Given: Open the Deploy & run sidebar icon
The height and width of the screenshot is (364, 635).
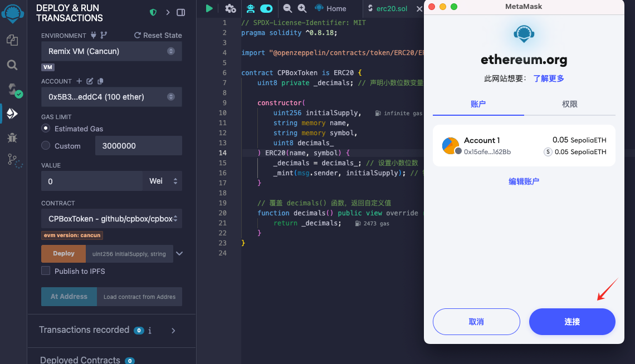Looking at the screenshot, I should tap(12, 114).
